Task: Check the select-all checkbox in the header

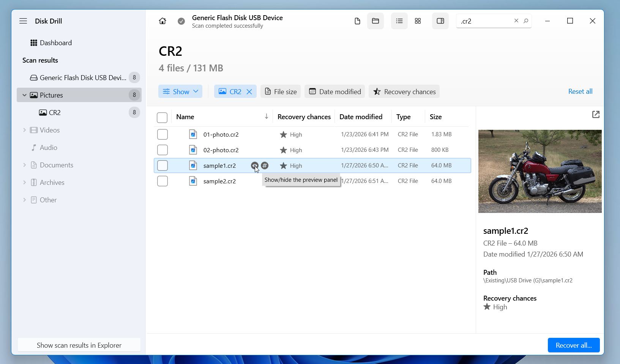Action: pos(162,118)
